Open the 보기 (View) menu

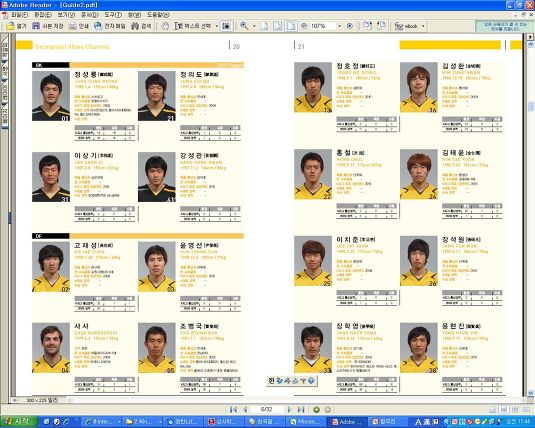(66, 15)
